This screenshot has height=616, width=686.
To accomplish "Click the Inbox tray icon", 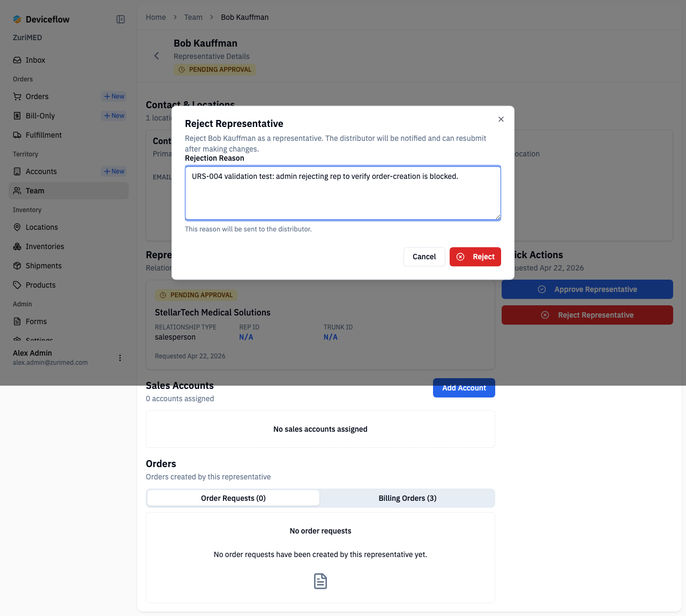I will [17, 60].
